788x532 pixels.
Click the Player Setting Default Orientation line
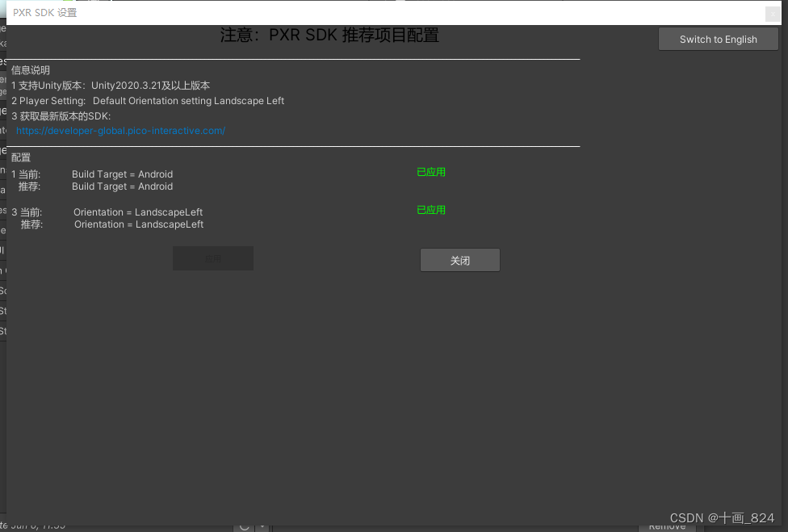click(x=148, y=100)
